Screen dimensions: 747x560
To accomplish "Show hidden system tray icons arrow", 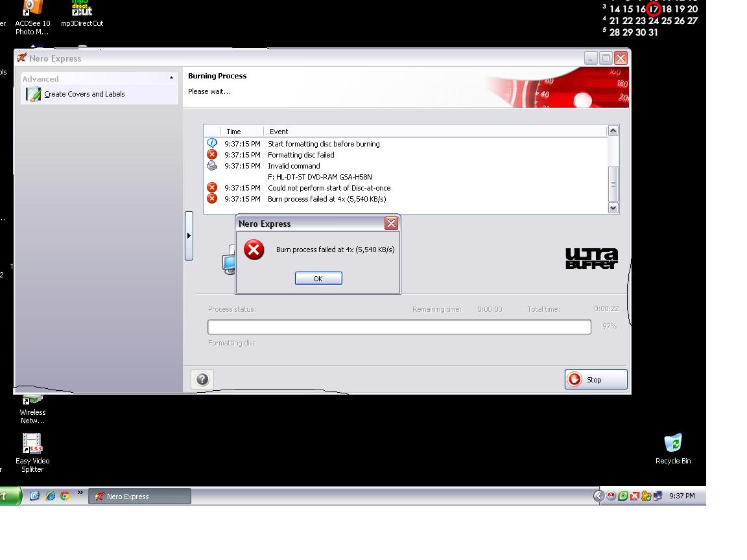I will tap(599, 496).
